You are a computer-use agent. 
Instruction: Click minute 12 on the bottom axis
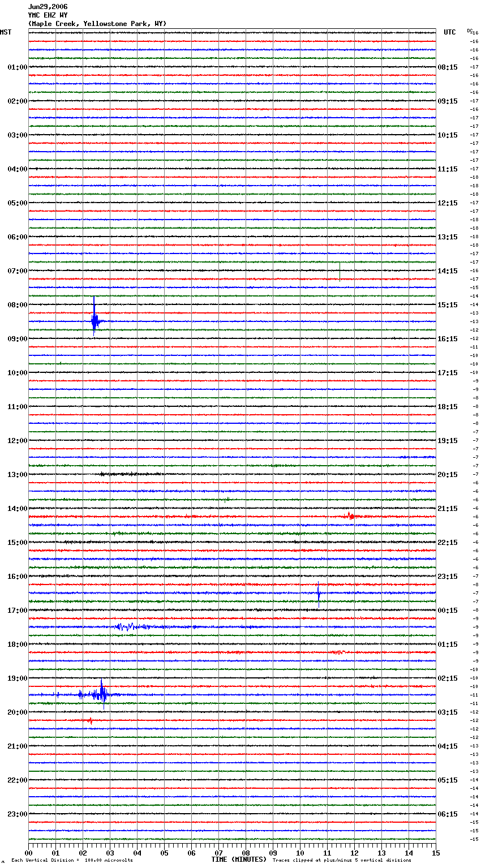(354, 853)
